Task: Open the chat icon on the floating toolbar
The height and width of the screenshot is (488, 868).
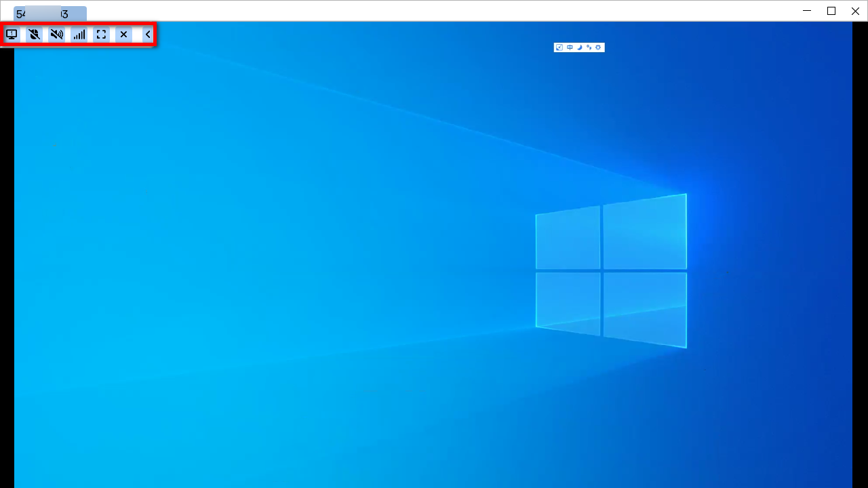Action: point(589,47)
